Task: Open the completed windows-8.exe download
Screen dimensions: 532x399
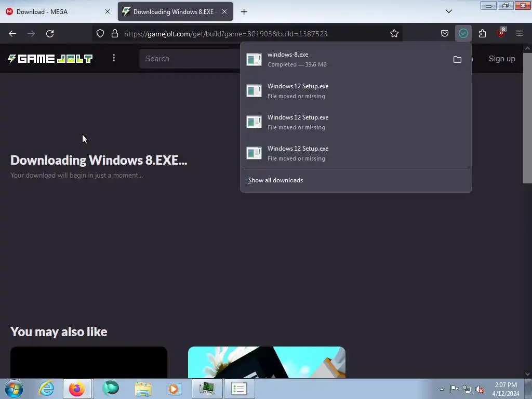Action: tap(346, 59)
